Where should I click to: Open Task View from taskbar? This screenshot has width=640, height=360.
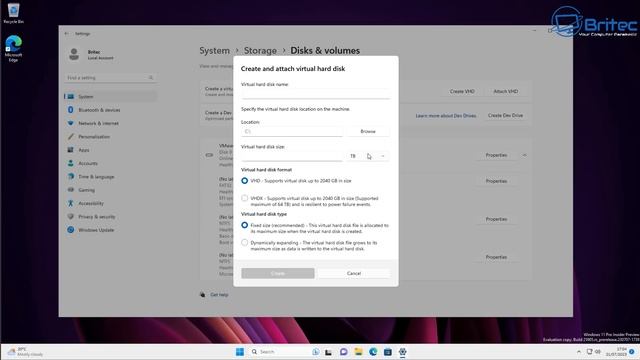pyautogui.click(x=328, y=351)
